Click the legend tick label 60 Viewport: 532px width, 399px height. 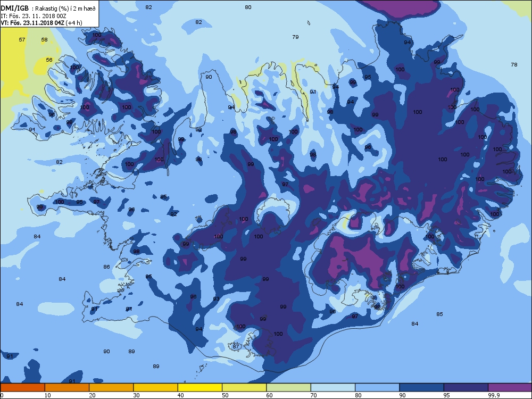pos(269,395)
